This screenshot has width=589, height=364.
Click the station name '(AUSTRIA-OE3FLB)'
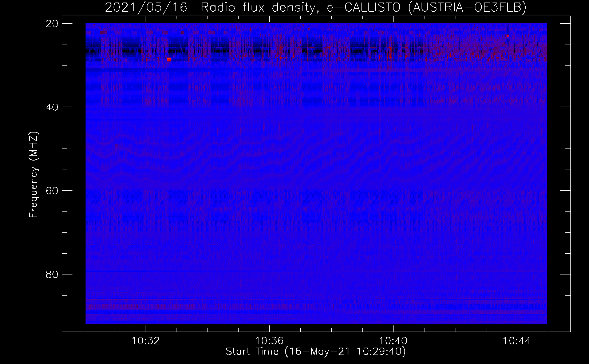pos(467,8)
